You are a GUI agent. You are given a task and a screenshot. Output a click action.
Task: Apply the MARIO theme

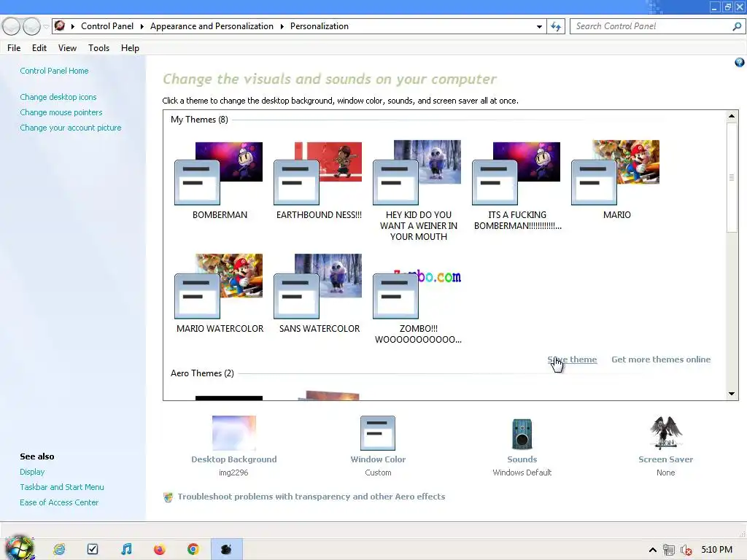616,180
